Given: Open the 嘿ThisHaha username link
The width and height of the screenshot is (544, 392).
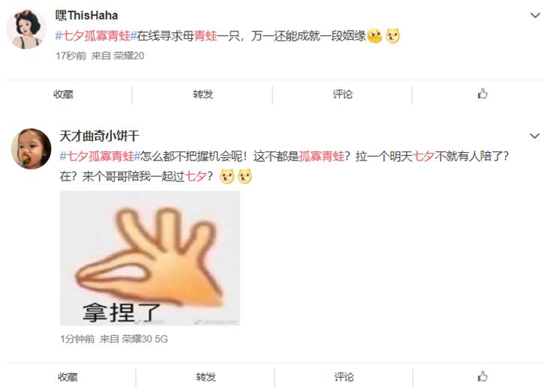Looking at the screenshot, I should 87,15.
